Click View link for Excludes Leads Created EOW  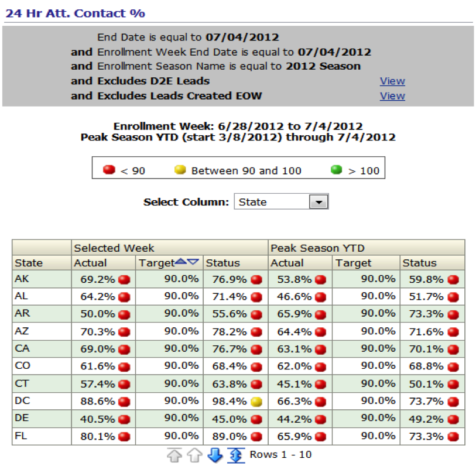click(392, 96)
